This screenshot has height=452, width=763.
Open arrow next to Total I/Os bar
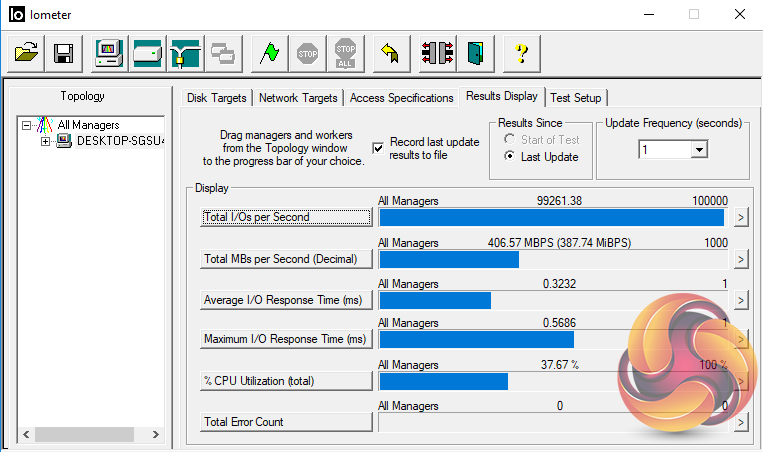741,217
